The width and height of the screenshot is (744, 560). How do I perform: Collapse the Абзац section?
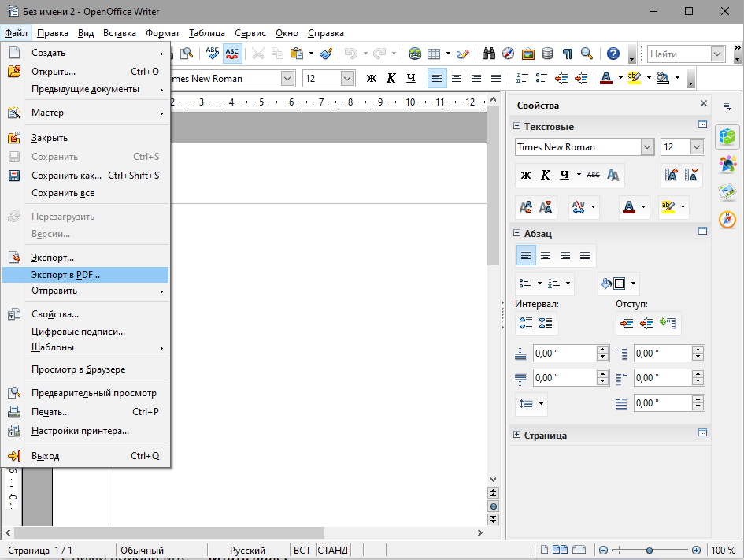[x=516, y=233]
